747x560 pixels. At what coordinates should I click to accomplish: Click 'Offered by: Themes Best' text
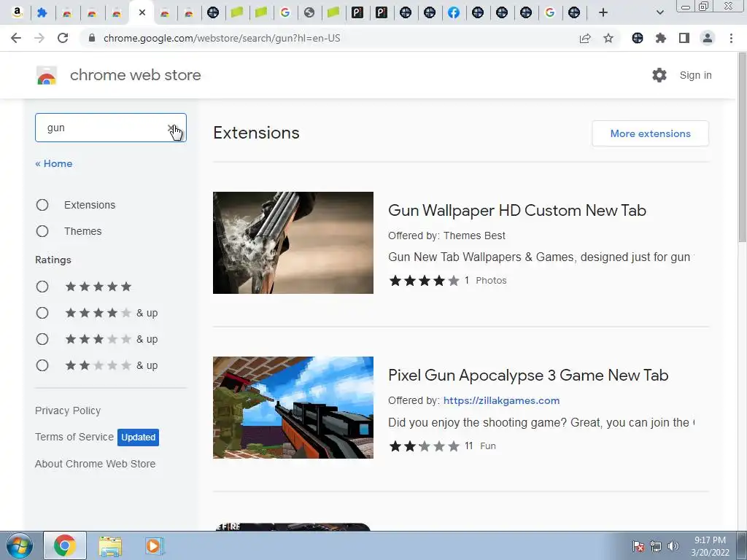tap(446, 236)
